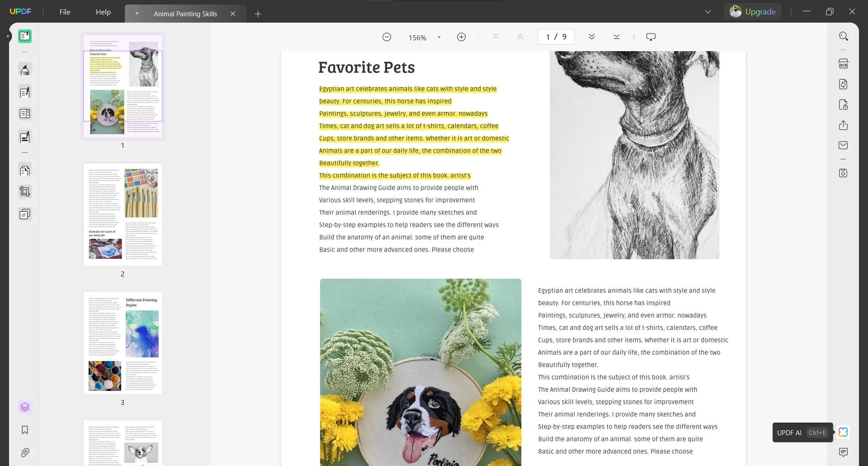
Task: Click the zoom in plus button
Action: tap(461, 37)
